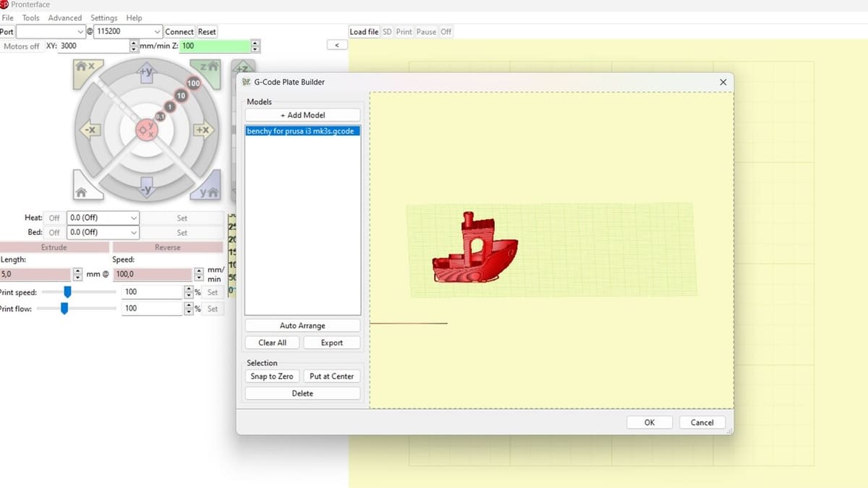Click the Load file toolbar button
The width and height of the screenshot is (868, 488).
coord(364,32)
